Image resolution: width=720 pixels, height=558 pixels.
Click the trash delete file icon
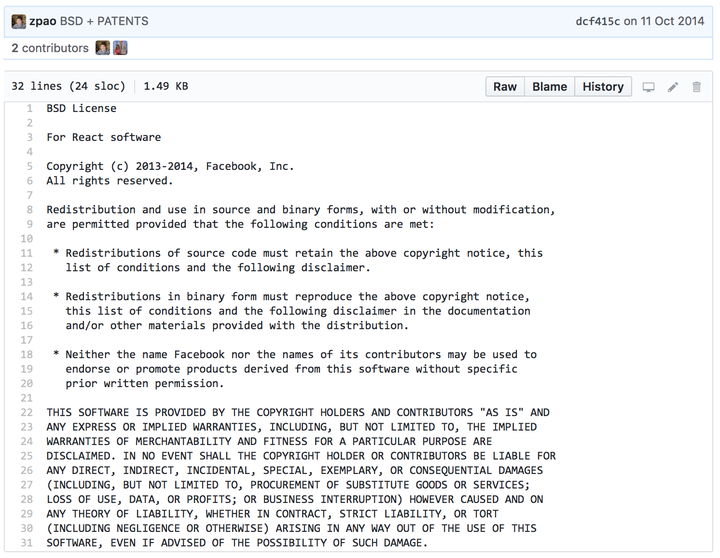point(697,87)
